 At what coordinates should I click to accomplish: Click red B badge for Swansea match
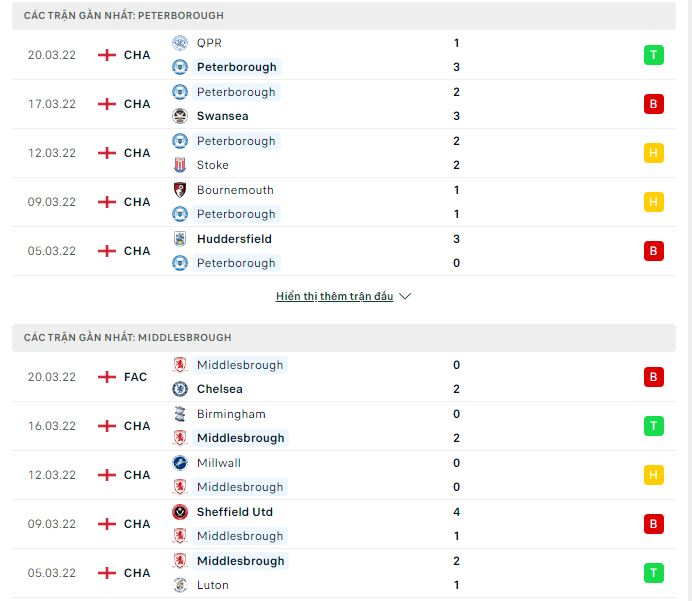pyautogui.click(x=654, y=104)
